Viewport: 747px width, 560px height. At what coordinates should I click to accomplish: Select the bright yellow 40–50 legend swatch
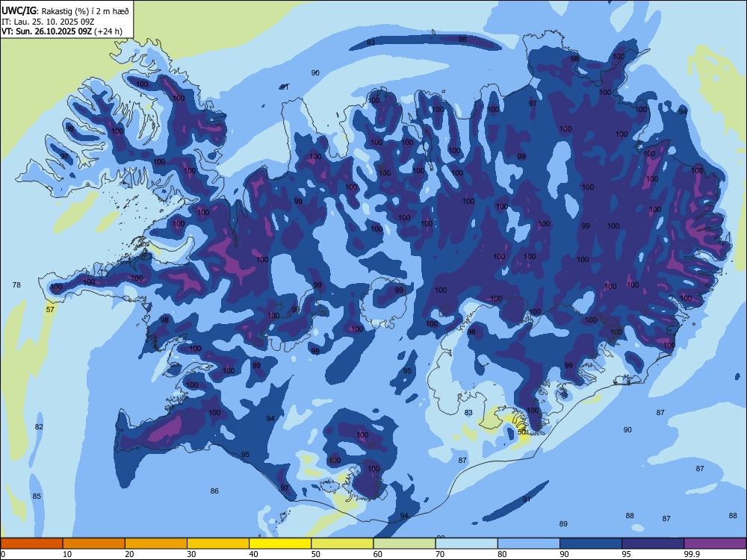coord(280,544)
